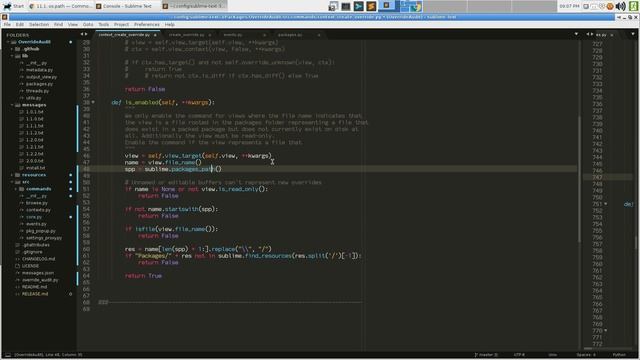Fold the is_enabled function at line 38
This screenshot has height=360, width=640.
93,102
